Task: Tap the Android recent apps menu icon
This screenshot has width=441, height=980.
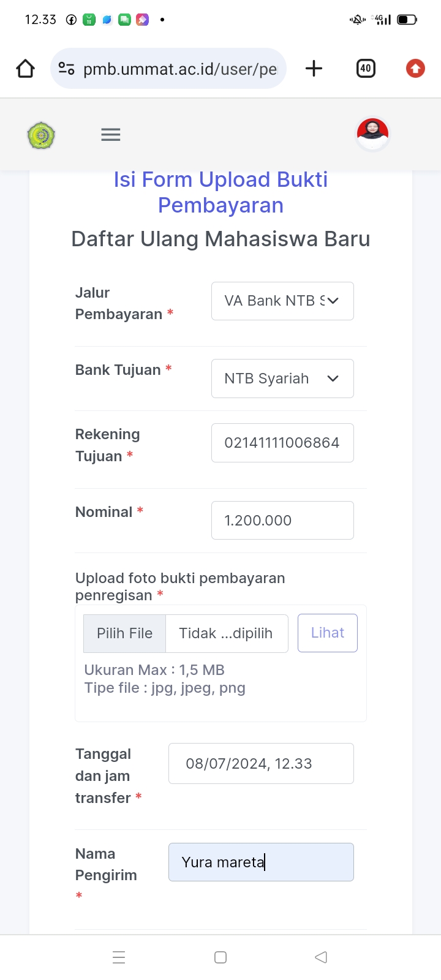Action: point(119,957)
